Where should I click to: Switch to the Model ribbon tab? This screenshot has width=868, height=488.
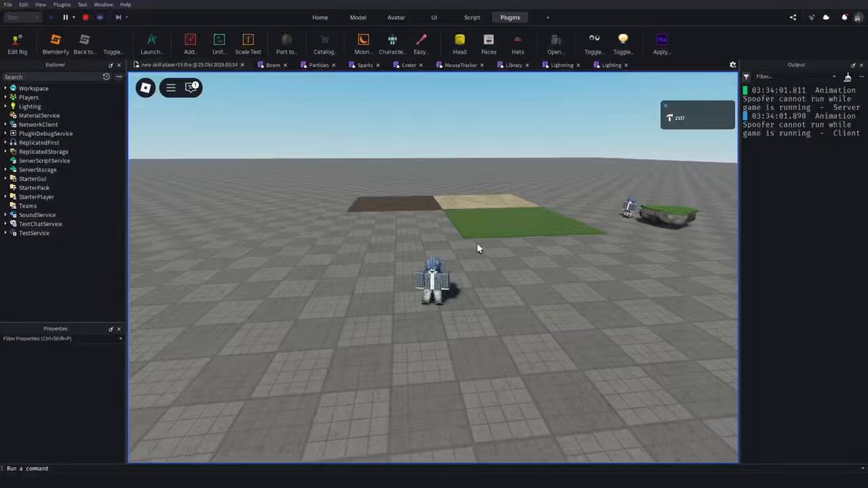[x=358, y=17]
